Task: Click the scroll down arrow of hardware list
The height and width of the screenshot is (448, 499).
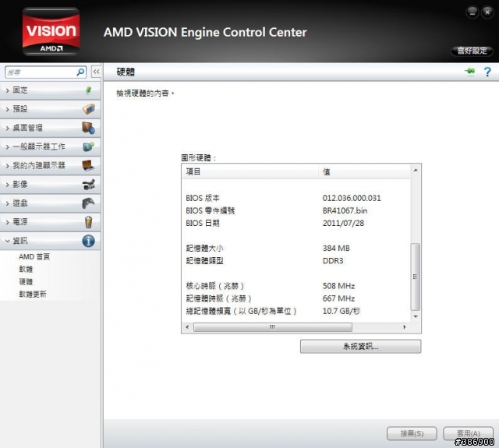Action: (x=416, y=316)
